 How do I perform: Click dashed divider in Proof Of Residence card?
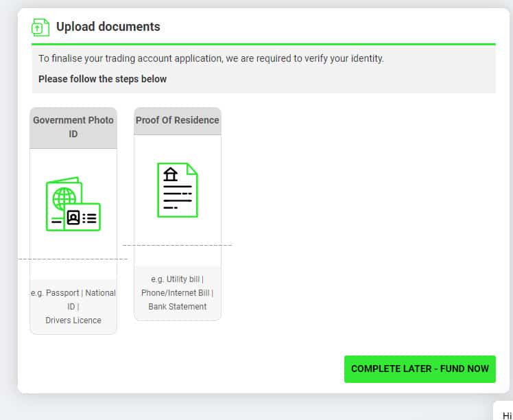pyautogui.click(x=178, y=245)
